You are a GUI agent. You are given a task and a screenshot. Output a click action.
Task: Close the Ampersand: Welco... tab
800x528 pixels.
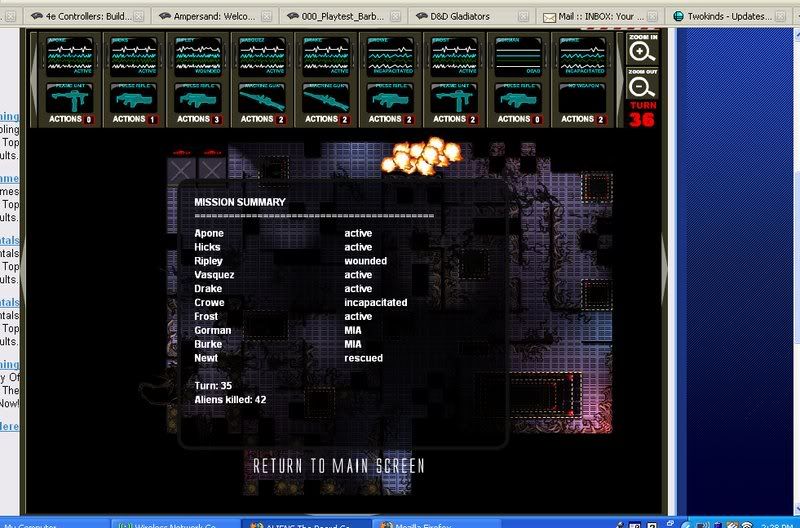click(266, 17)
